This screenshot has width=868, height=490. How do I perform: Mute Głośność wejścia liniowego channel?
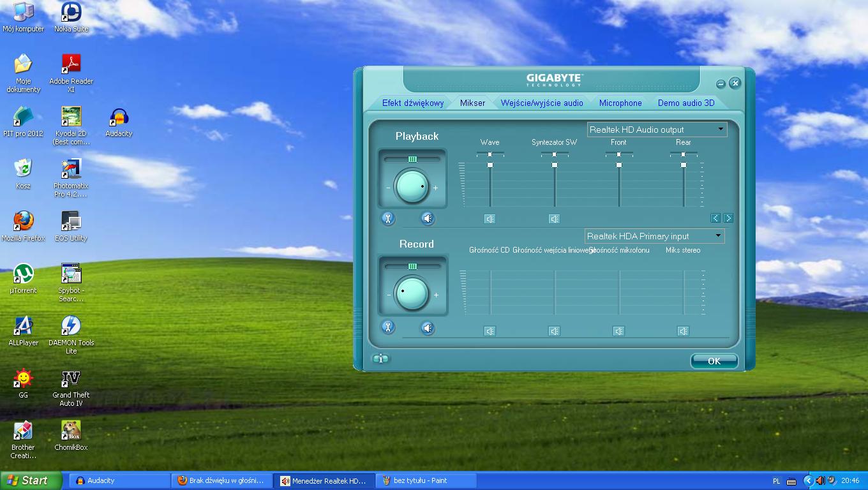coord(554,331)
